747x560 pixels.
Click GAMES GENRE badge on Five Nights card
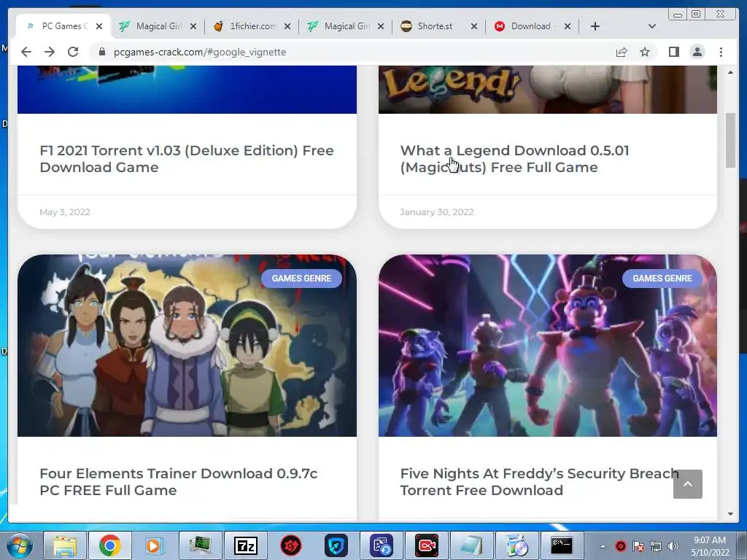(x=662, y=278)
